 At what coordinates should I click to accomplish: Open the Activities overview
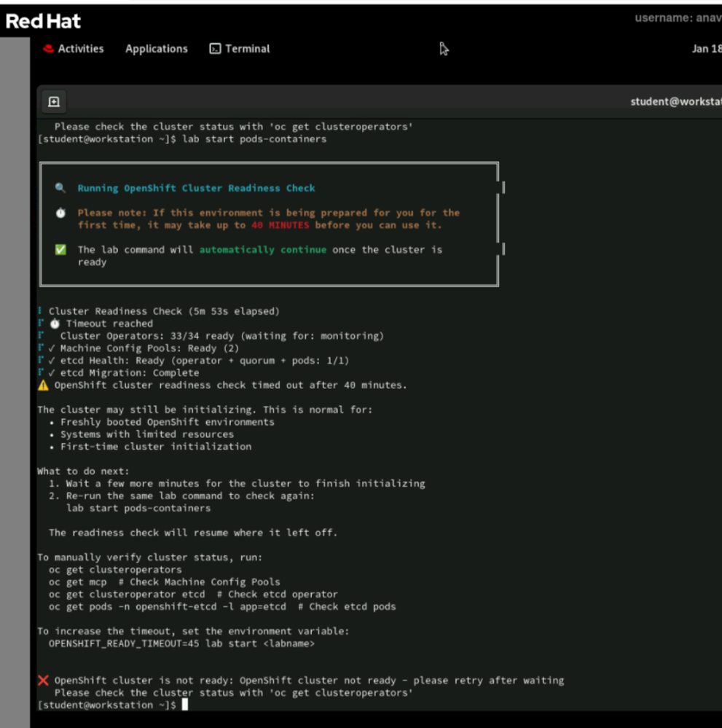tap(80, 49)
